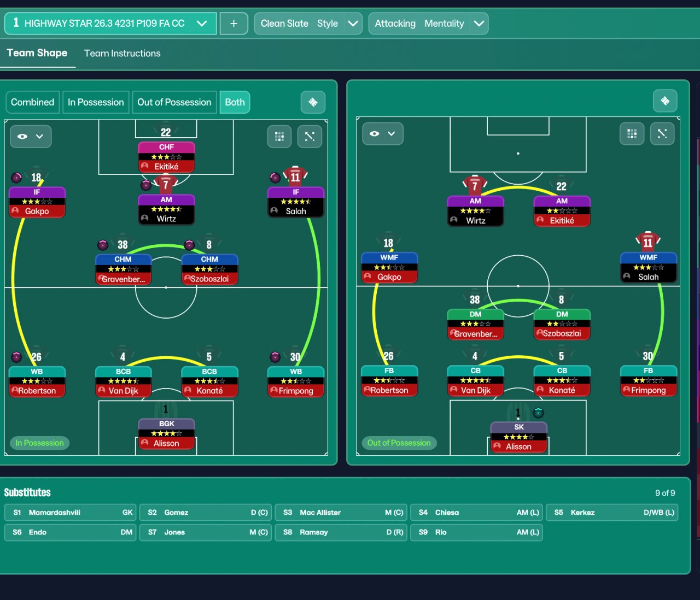Click Salah's number 11 shirt above his WMF card
700x600 pixels.
click(648, 242)
